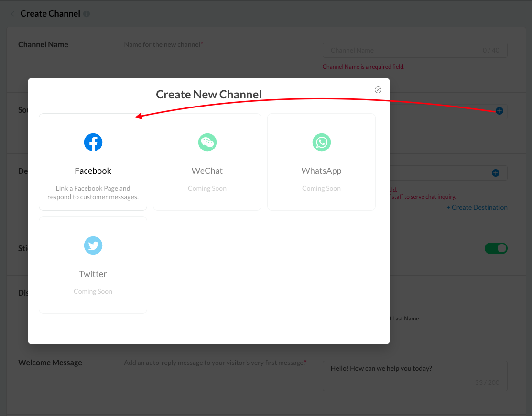
Task: Click the 'Channel Name' section label
Action: pos(43,45)
